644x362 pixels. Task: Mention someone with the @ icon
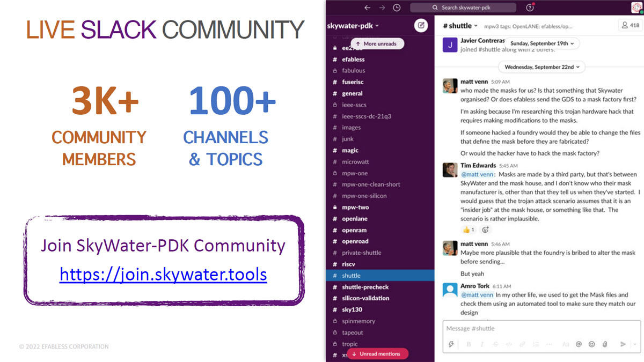coord(579,344)
